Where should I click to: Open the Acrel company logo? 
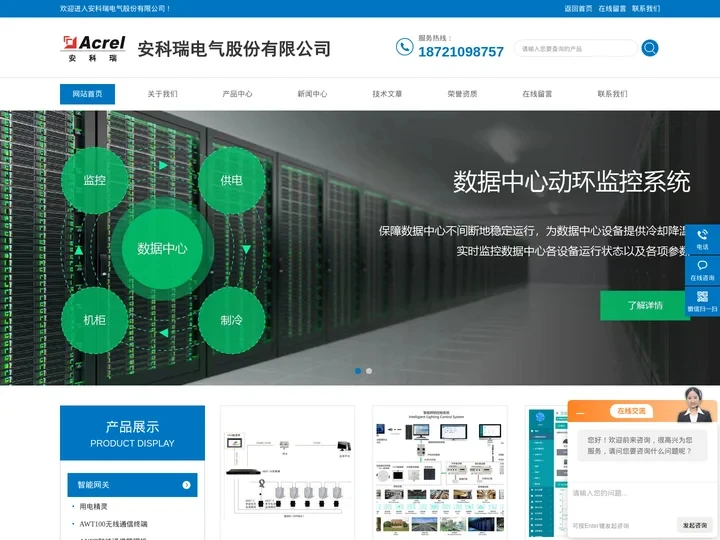click(94, 48)
